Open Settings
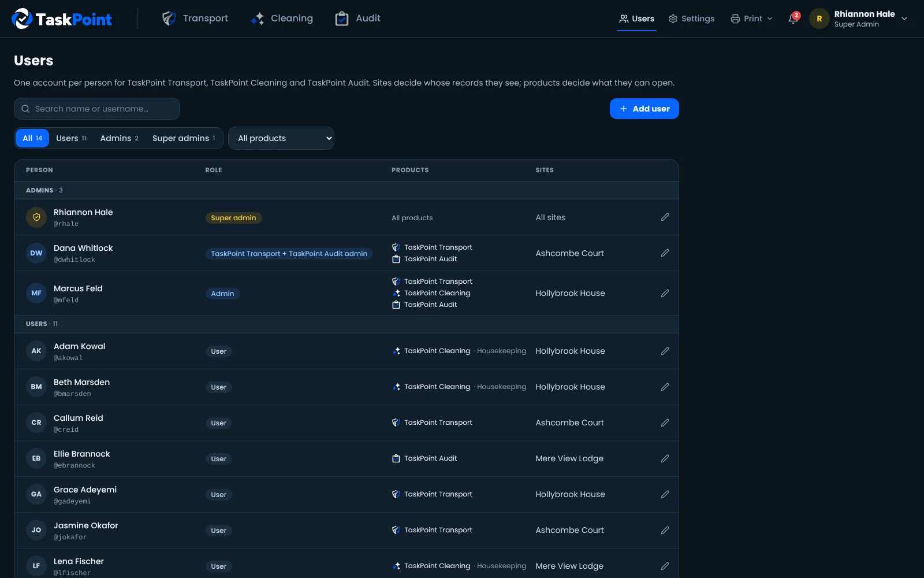This screenshot has width=924, height=578. [691, 18]
